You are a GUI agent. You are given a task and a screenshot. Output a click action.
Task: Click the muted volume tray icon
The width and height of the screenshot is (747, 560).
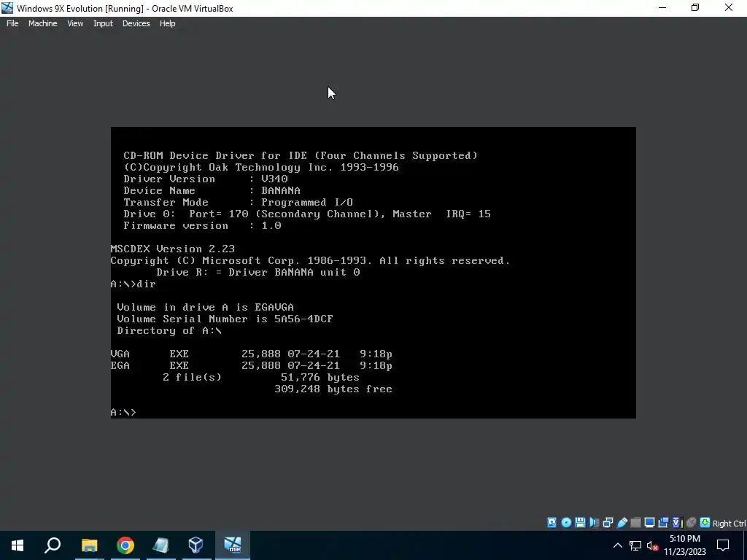click(653, 545)
